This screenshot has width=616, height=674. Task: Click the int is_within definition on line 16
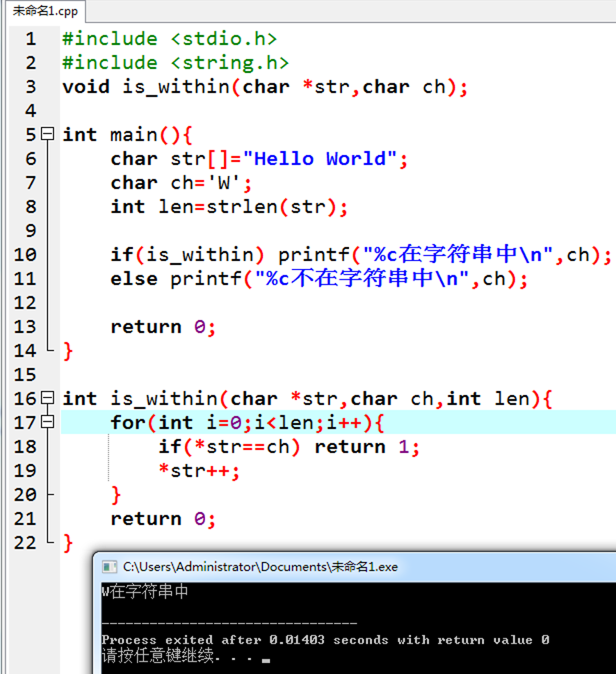tap(307, 399)
